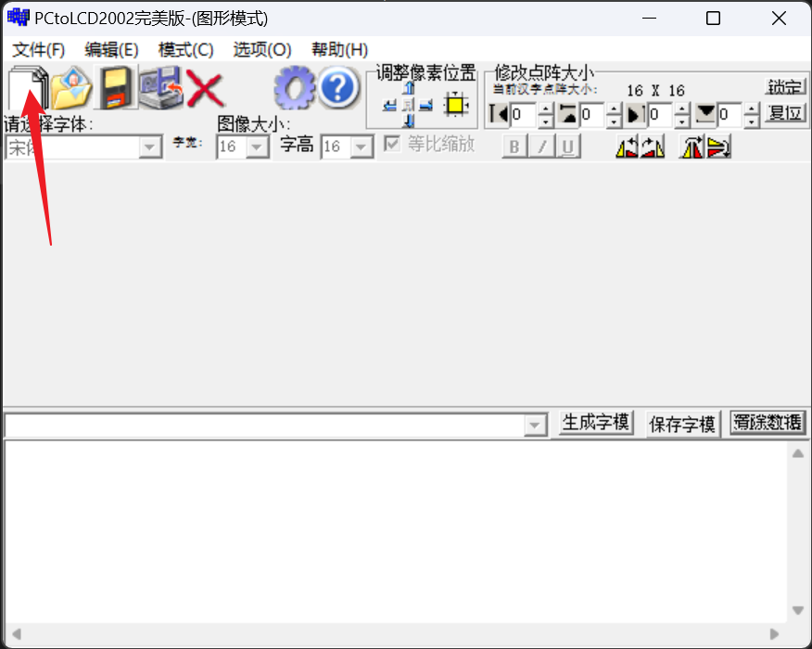Viewport: 812px width, 649px height.
Task: Increase the left margin spinner value
Action: click(x=545, y=108)
